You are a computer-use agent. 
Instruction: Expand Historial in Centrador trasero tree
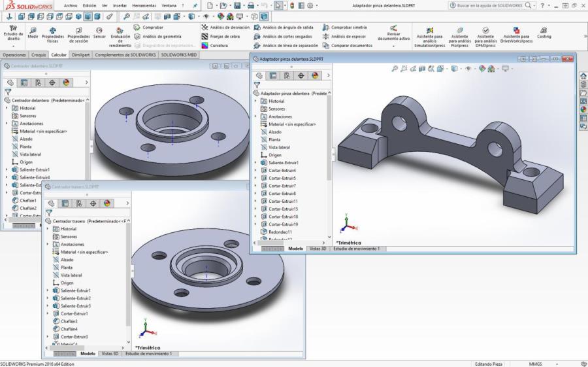[48, 229]
